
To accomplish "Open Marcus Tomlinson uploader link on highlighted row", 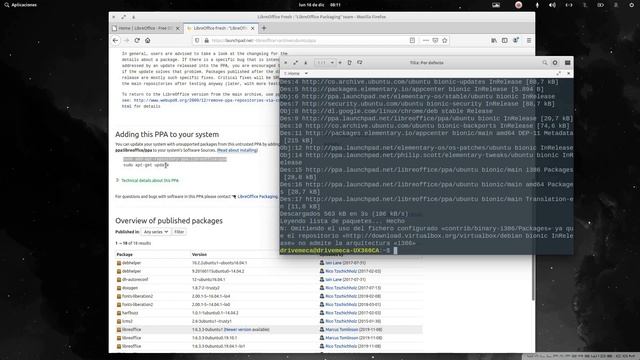I will pyautogui.click(x=341, y=329).
